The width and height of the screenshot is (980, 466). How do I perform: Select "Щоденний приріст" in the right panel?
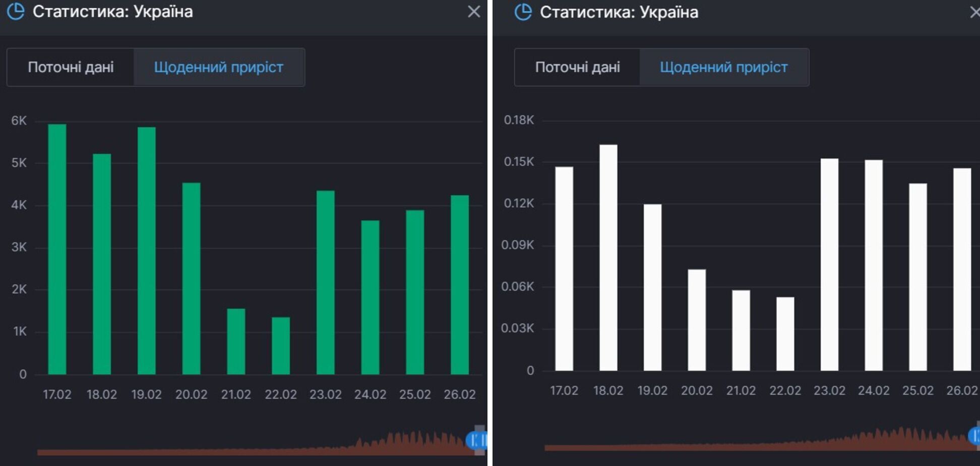tap(725, 67)
